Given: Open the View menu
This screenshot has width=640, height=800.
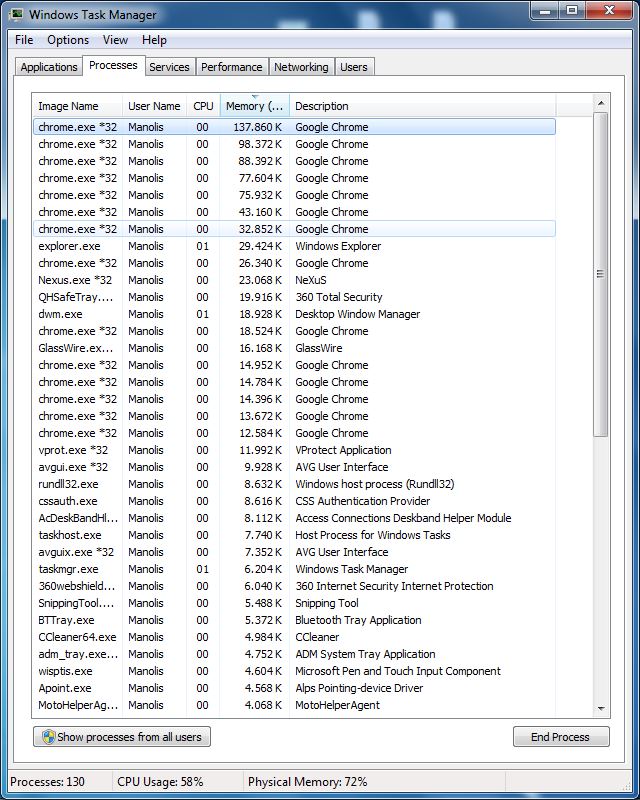Looking at the screenshot, I should pos(115,40).
